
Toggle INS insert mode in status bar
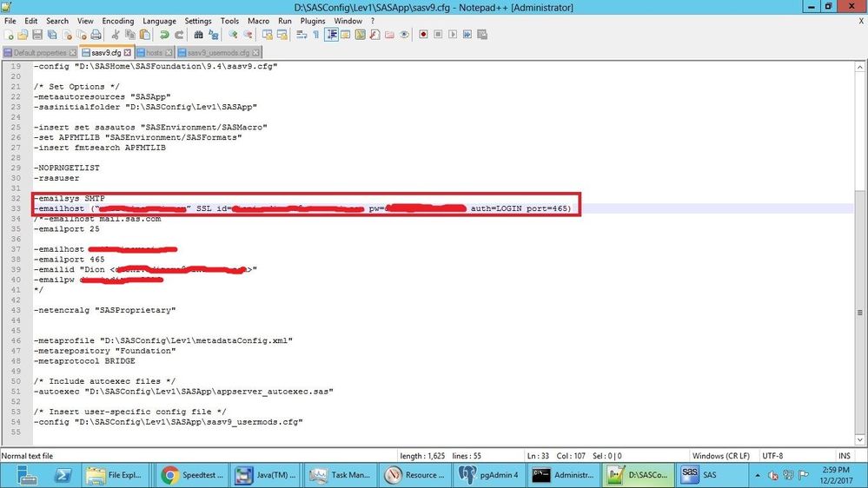pyautogui.click(x=845, y=456)
